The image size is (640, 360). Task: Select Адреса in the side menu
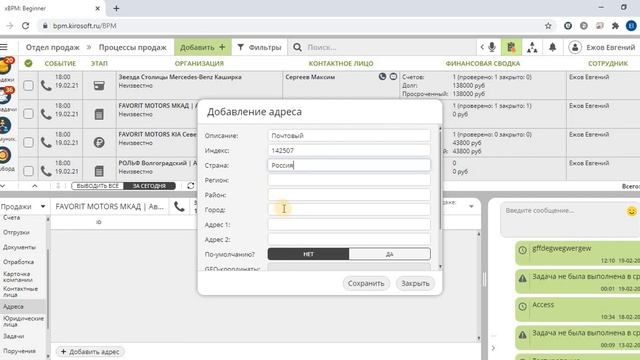tap(13, 307)
